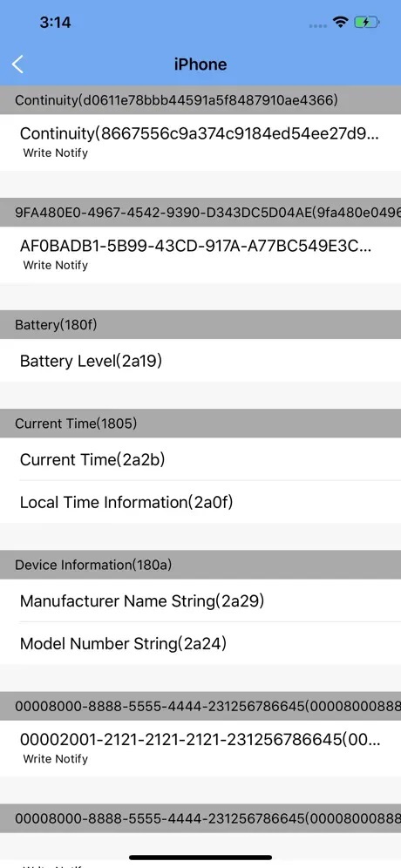401x868 pixels.
Task: Open the AF0BADB1-5B99-43CD characteristic
Action: 200,254
